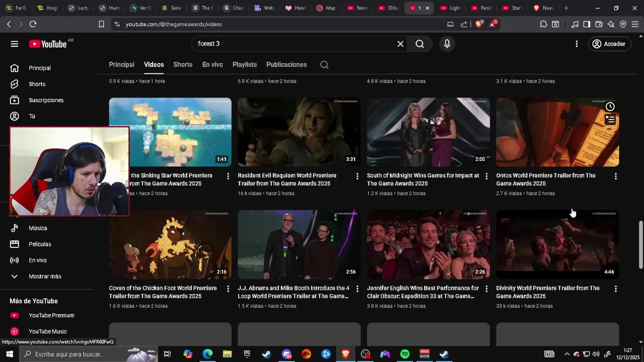The height and width of the screenshot is (362, 644).
Task: Open new browser tab plus button
Action: coord(566,8)
